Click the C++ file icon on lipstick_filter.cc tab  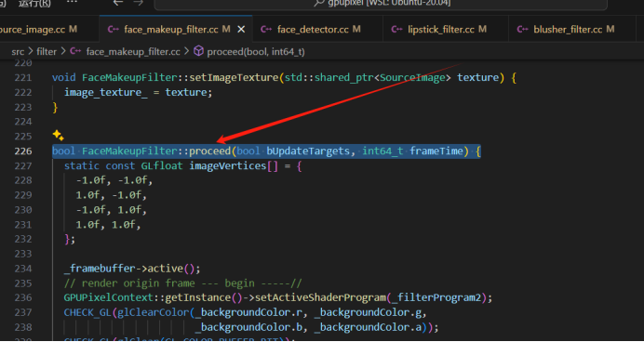pos(396,29)
